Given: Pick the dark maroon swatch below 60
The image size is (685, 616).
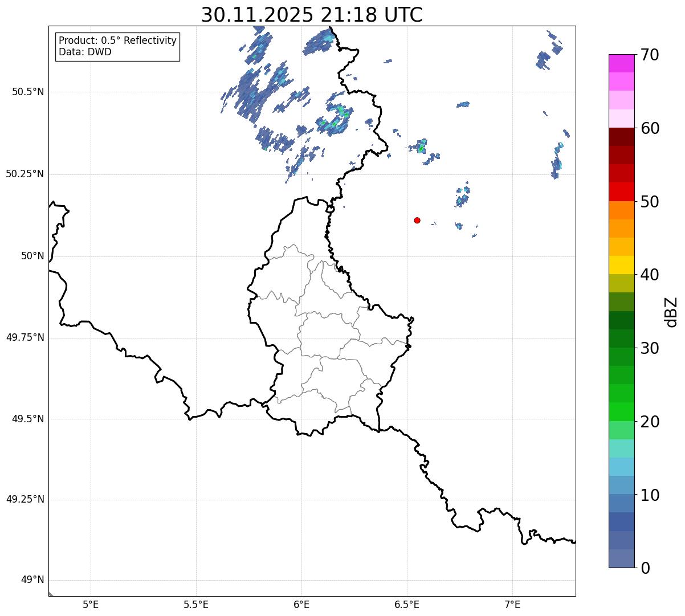Looking at the screenshot, I should [x=622, y=137].
